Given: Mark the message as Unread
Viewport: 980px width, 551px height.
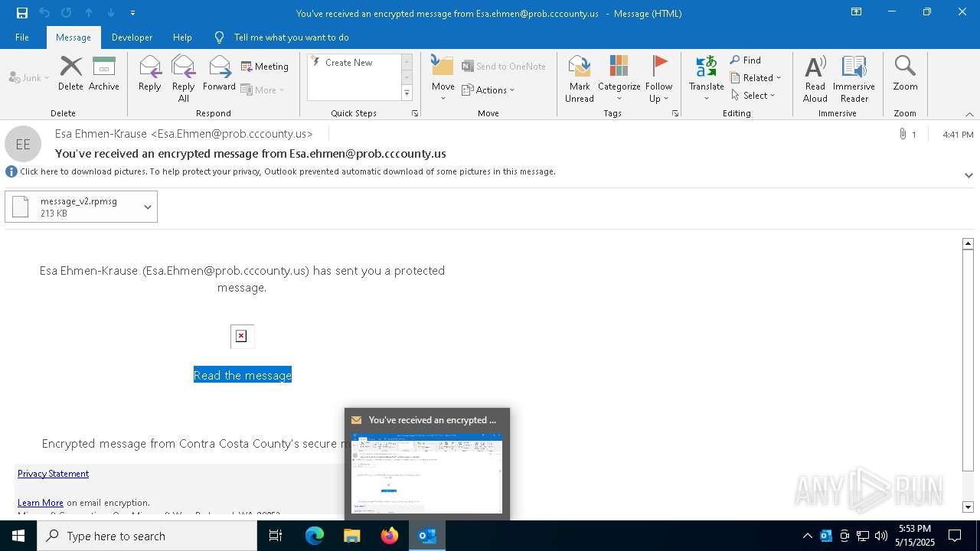Looking at the screenshot, I should [580, 79].
